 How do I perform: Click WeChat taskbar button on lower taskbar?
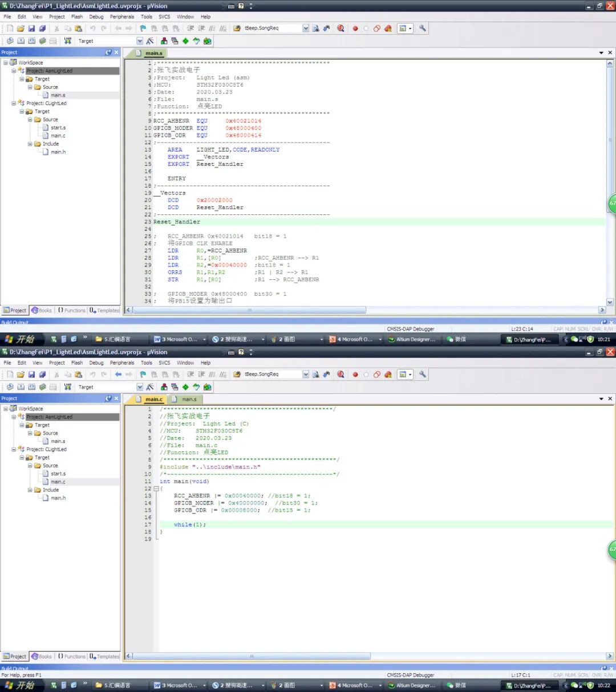[456, 686]
